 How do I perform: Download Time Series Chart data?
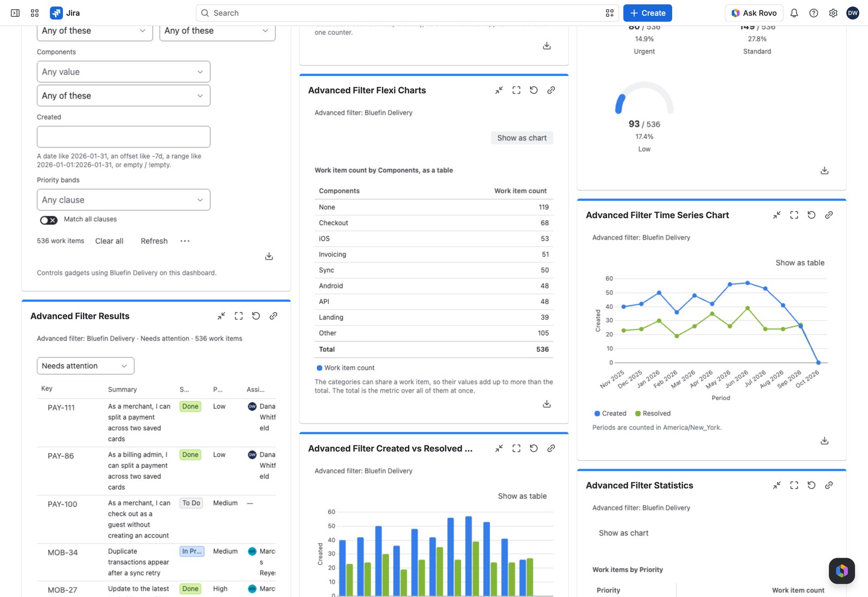point(825,441)
